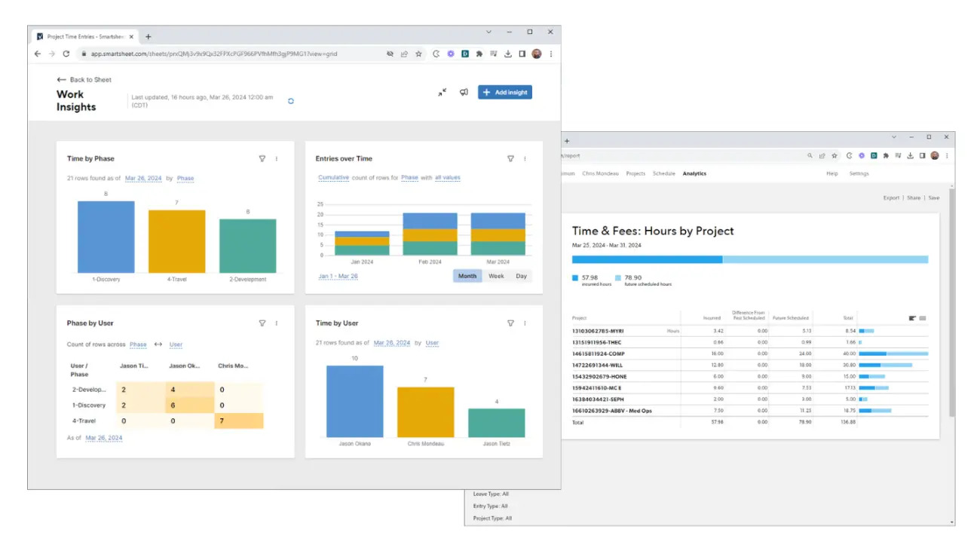This screenshot has width=980, height=551.
Task: Click the filter icon on Phase by User
Action: point(262,323)
